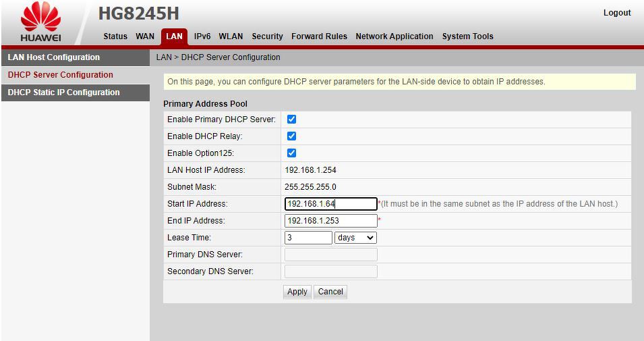Open the Lease Time days dropdown
Viewport: 644px width, 341px height.
355,237
